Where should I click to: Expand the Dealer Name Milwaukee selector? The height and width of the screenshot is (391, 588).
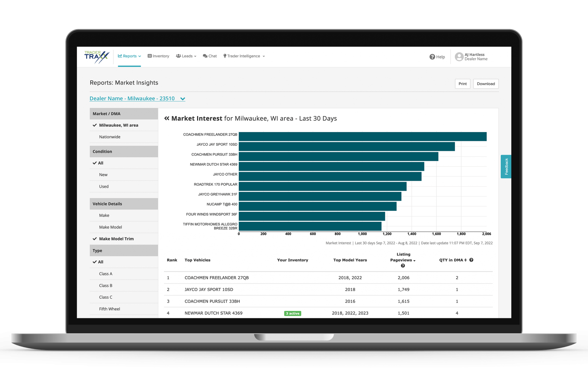tap(137, 99)
